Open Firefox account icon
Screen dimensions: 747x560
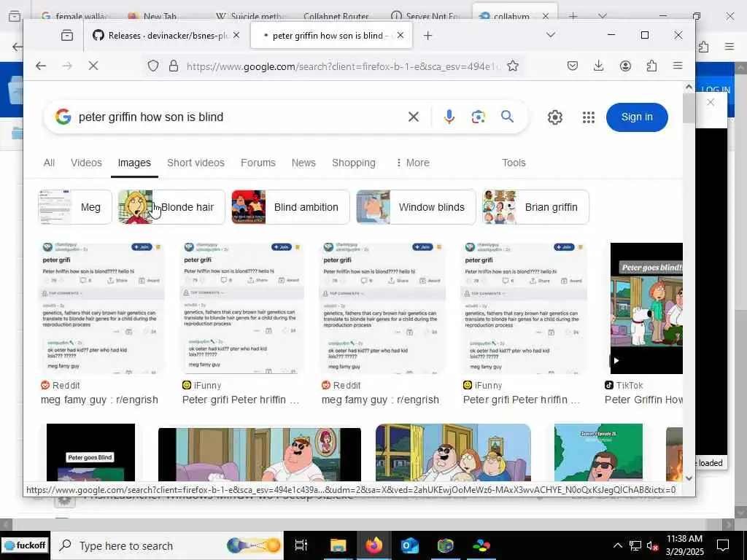click(x=625, y=66)
